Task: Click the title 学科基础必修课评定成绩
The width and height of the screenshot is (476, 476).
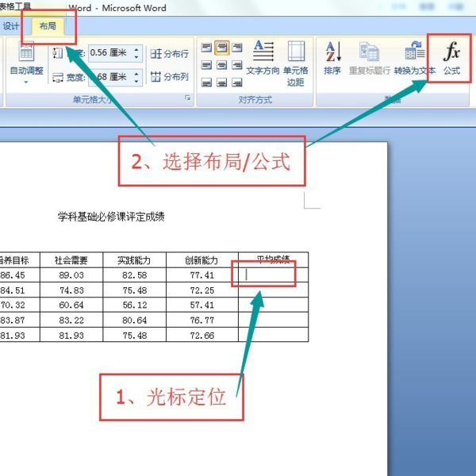Action: 111,217
